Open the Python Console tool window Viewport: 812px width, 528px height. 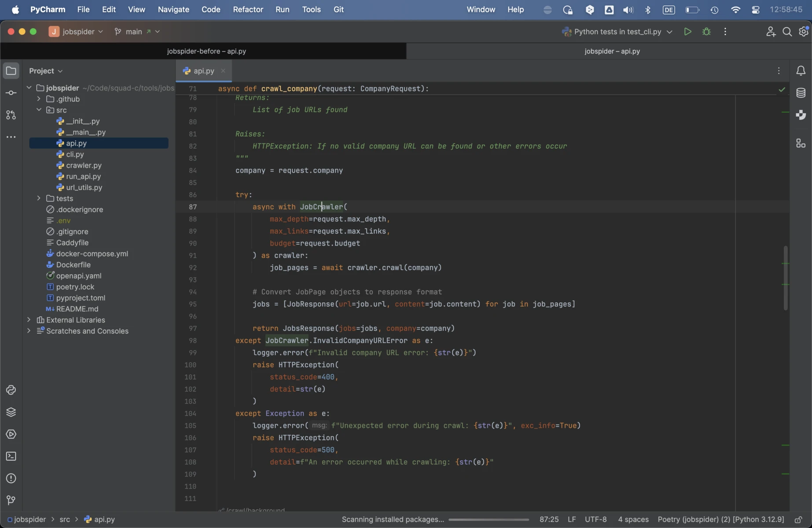11,390
